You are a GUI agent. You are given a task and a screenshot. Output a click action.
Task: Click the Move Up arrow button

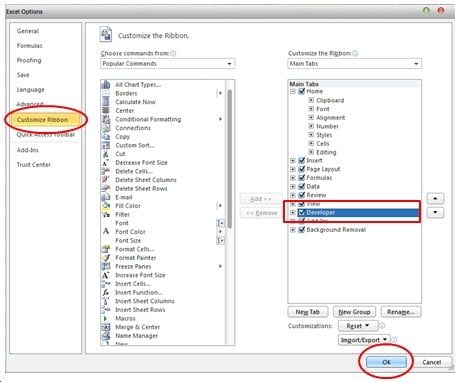(435, 198)
